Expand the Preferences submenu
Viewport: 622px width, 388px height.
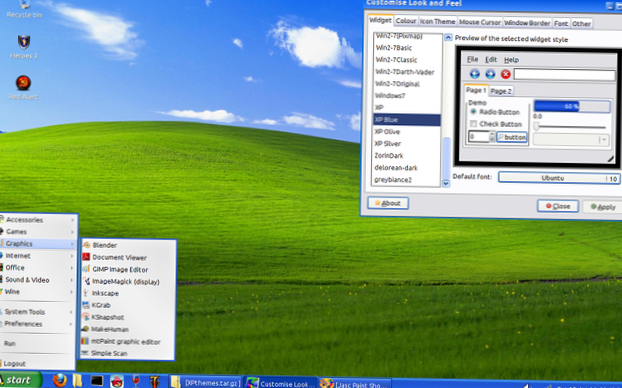point(38,324)
